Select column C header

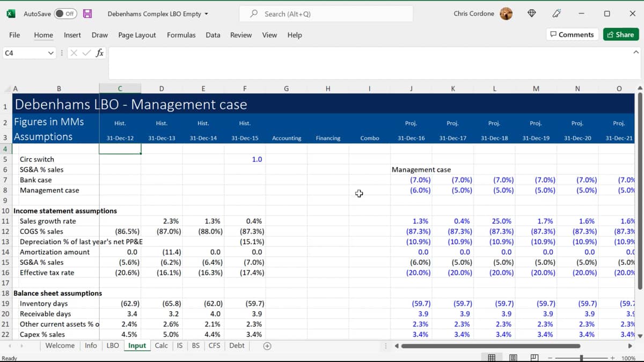120,88
